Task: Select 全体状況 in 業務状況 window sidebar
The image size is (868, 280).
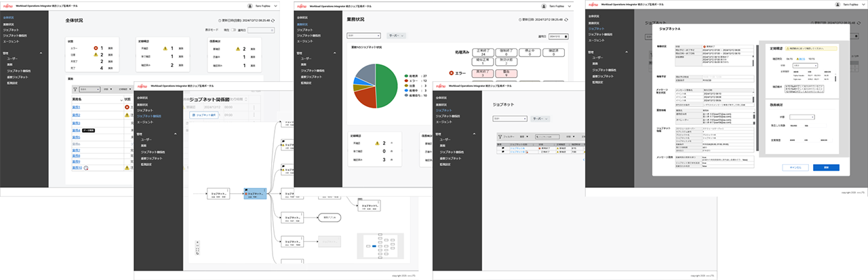Action: tap(304, 18)
